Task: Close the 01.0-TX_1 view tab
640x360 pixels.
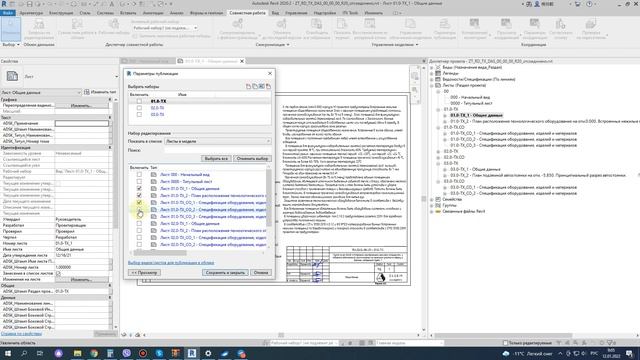Action: 242,61
